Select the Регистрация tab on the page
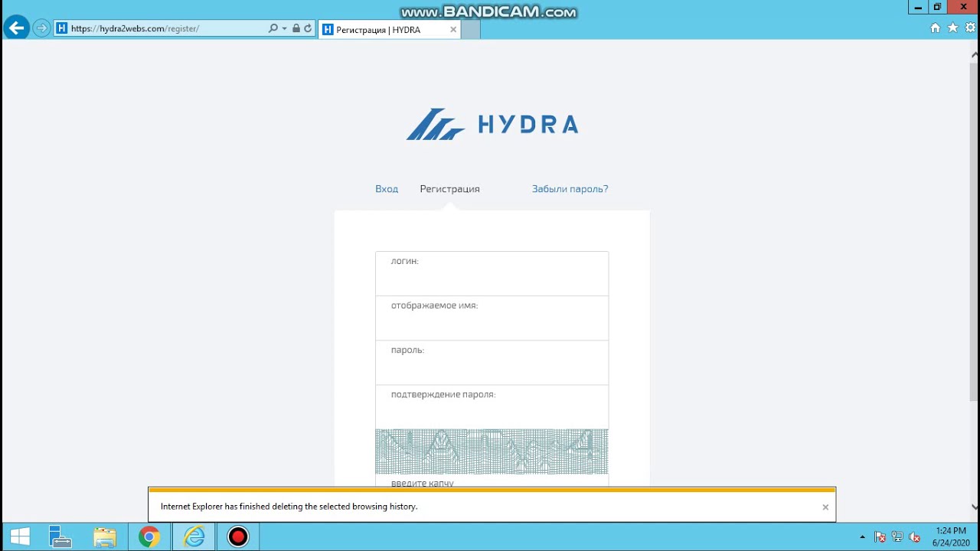 tap(449, 189)
